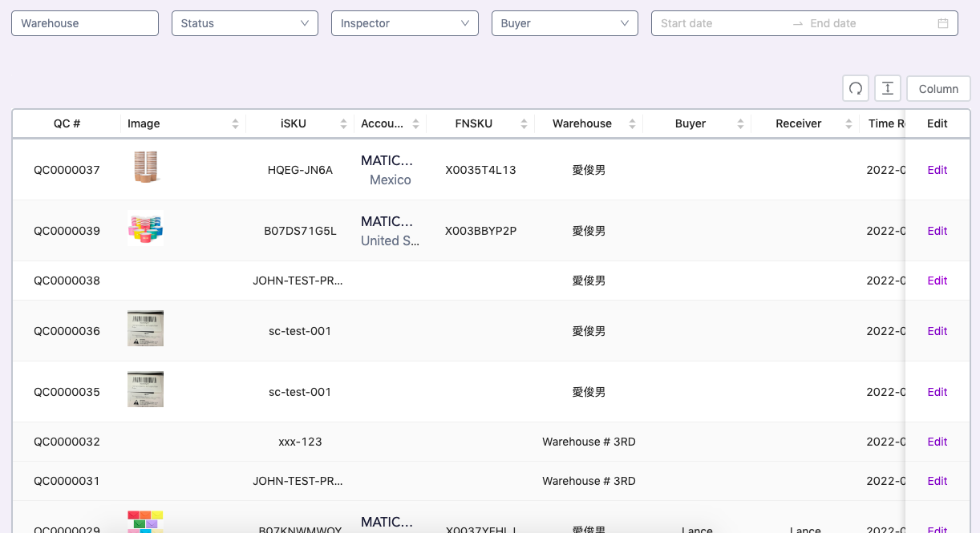Image resolution: width=980 pixels, height=533 pixels.
Task: Open the calendar icon in date range
Action: click(x=943, y=23)
